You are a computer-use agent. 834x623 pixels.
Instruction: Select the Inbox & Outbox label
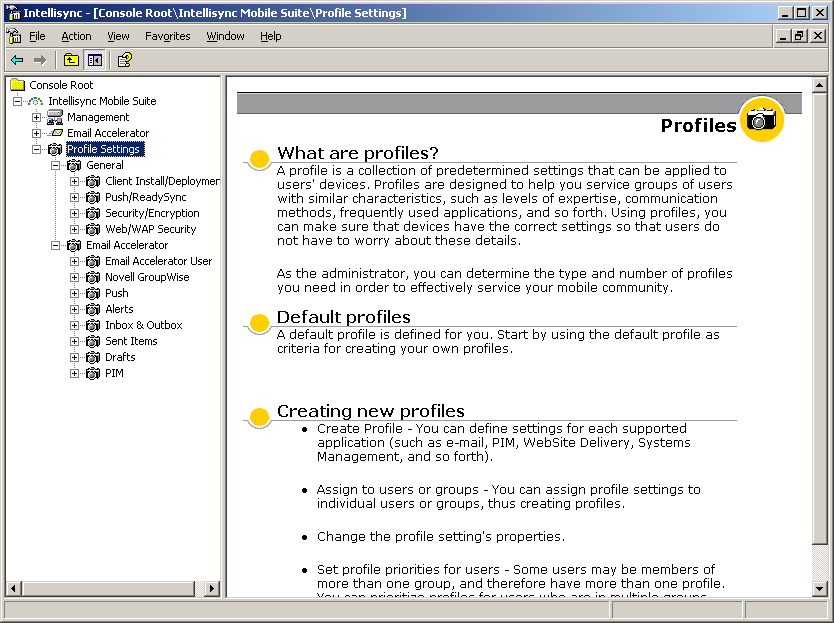[144, 325]
